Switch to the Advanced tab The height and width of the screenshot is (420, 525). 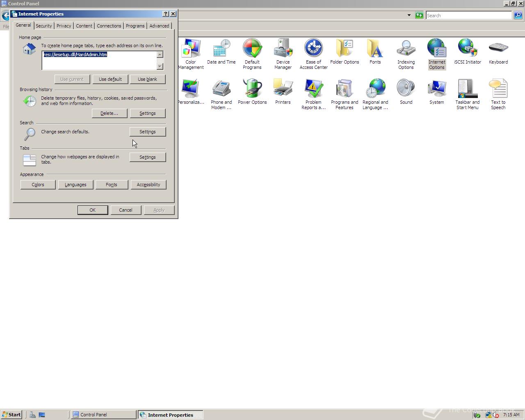click(x=160, y=26)
